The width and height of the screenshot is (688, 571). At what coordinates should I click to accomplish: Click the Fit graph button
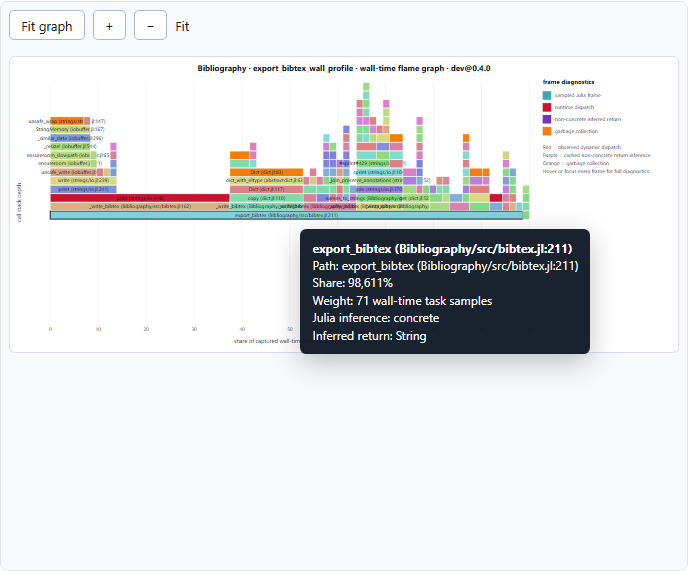point(47,25)
